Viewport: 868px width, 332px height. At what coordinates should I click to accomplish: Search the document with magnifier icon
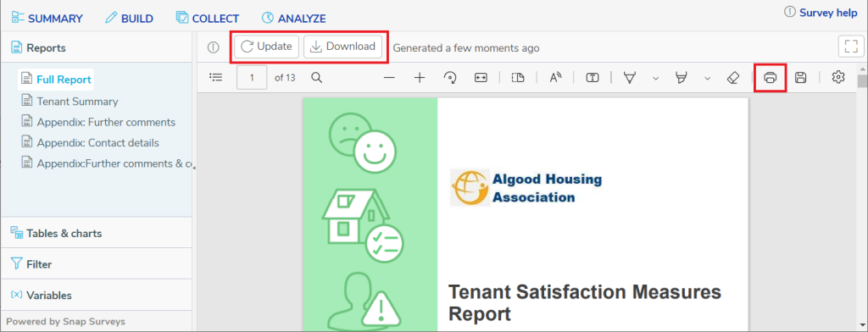click(x=317, y=77)
